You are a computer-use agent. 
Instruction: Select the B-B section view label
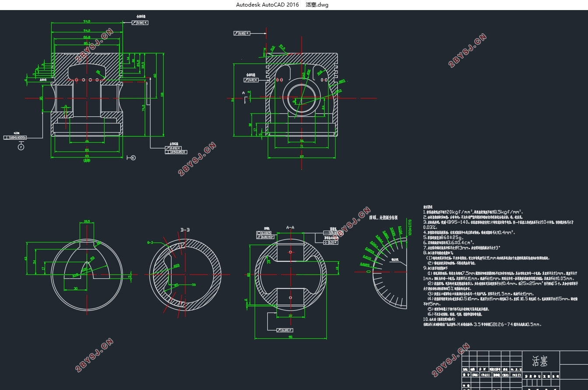point(185,230)
